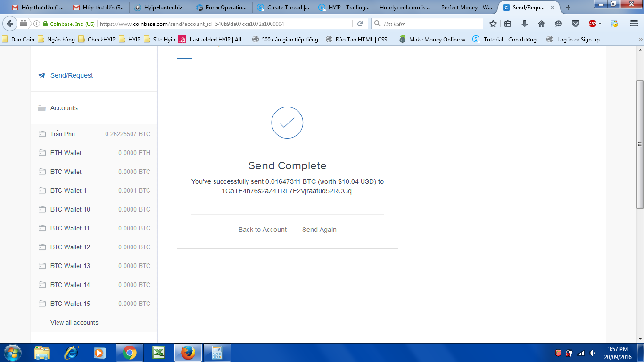This screenshot has height=362, width=644.
Task: Open the Firefox hamburger menu
Action: coord(634,24)
